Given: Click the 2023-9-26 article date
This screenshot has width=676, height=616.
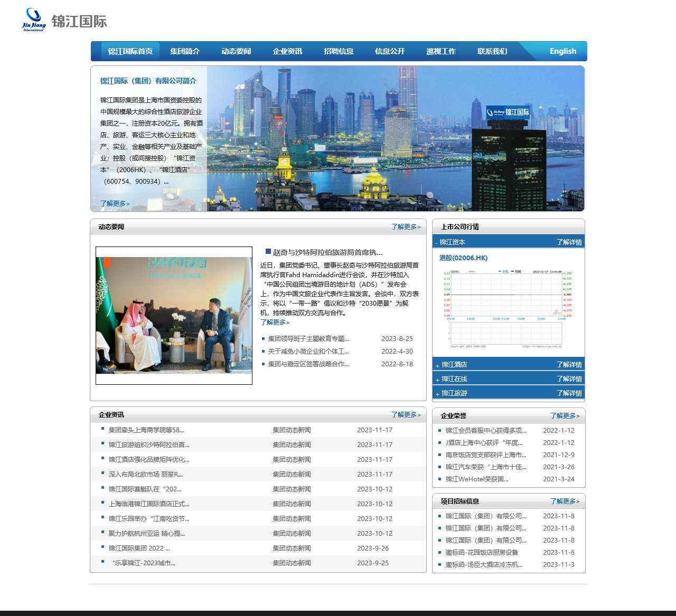Looking at the screenshot, I should pyautogui.click(x=373, y=548).
